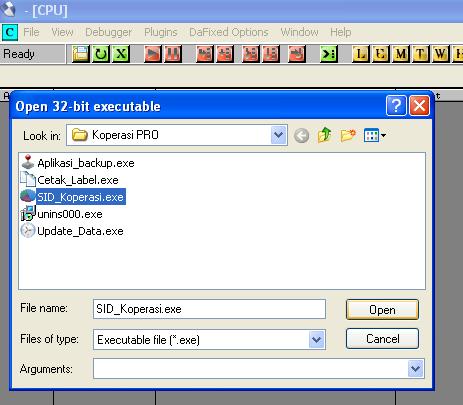Show Memory map with M icon
The width and height of the screenshot is (463, 405).
coord(401,54)
